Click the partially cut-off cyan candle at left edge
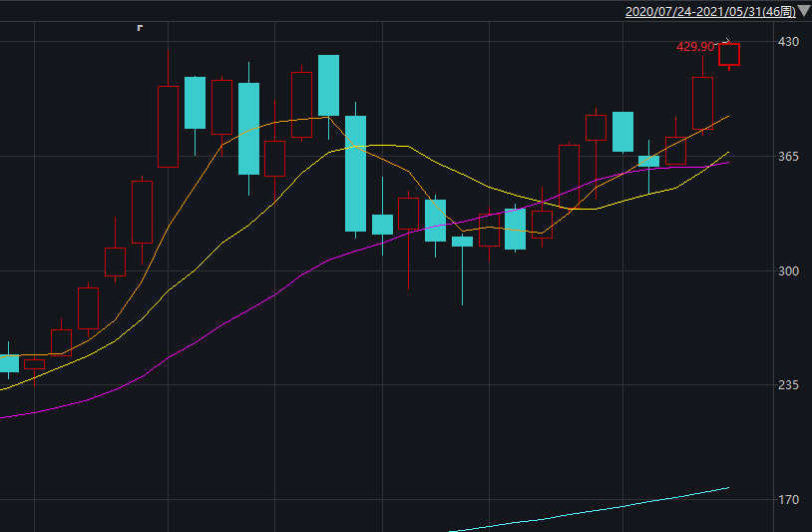 8,363
